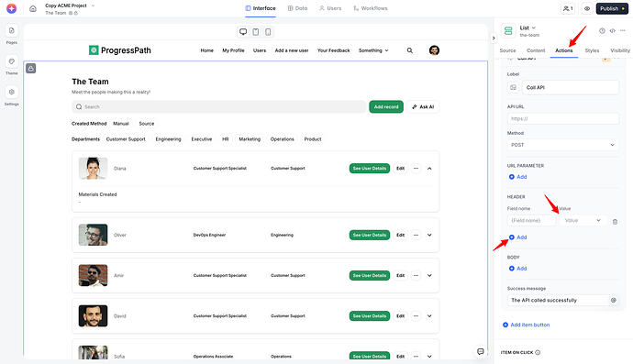633x364 pixels.
Task: Open the Settings gear in left sidebar
Action: pyautogui.click(x=11, y=93)
